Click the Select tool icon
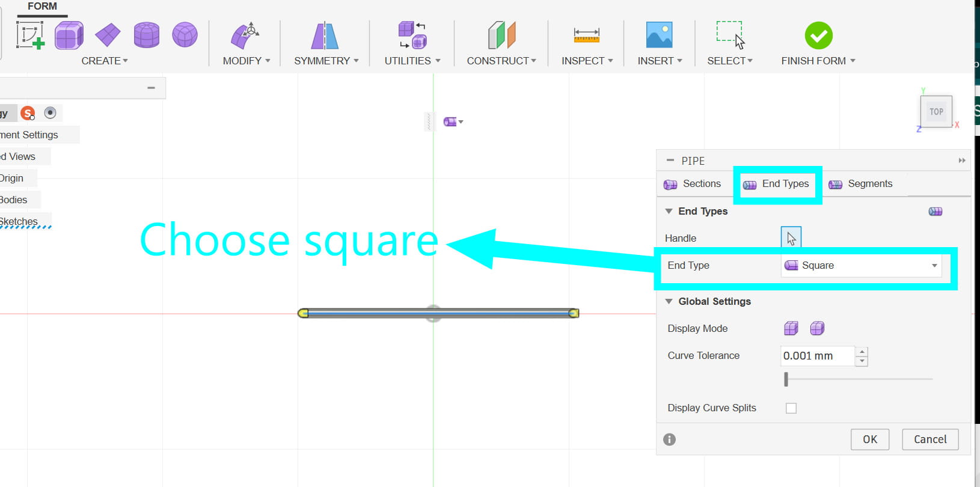Image resolution: width=980 pixels, height=487 pixels. [730, 35]
